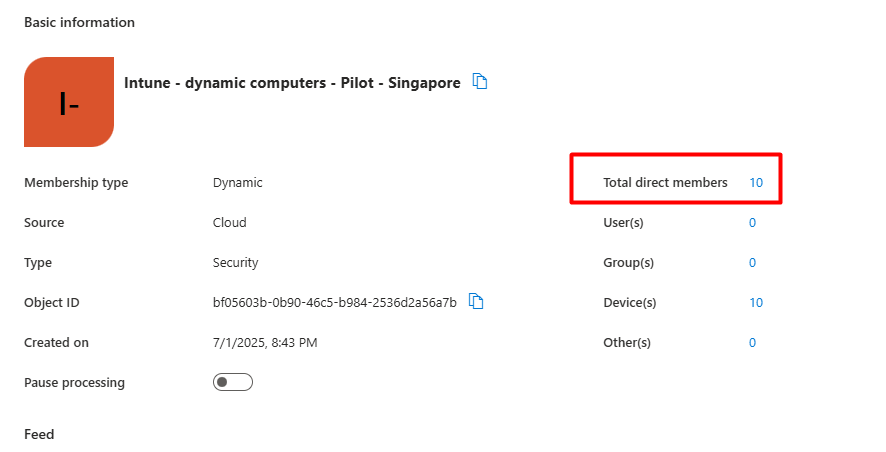Click the Device(s) label
This screenshot has width=886, height=452.
pos(629,303)
